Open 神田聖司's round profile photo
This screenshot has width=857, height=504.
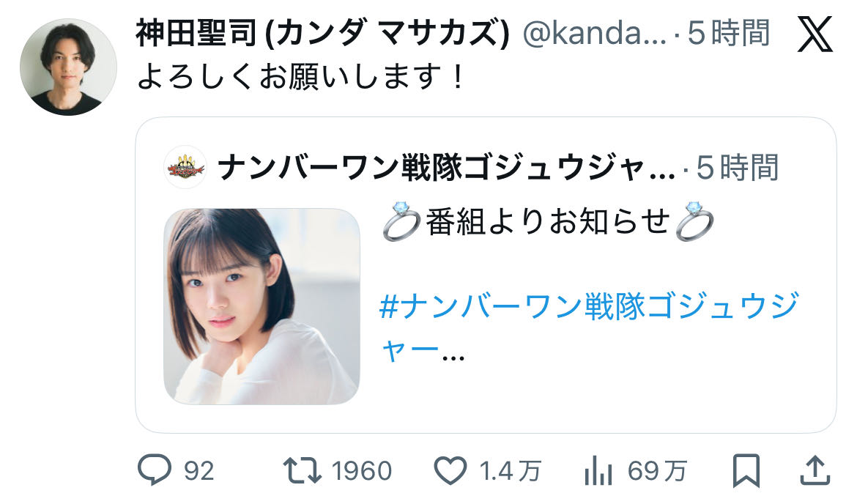[68, 67]
